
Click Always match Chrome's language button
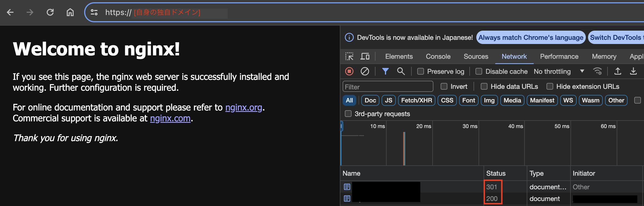[x=531, y=38]
